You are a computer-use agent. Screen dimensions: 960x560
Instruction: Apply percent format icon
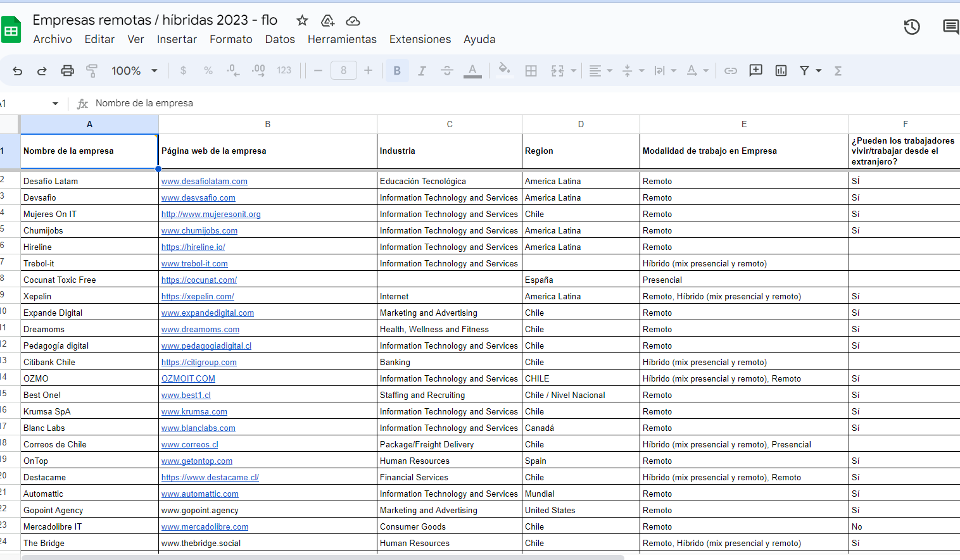(208, 71)
